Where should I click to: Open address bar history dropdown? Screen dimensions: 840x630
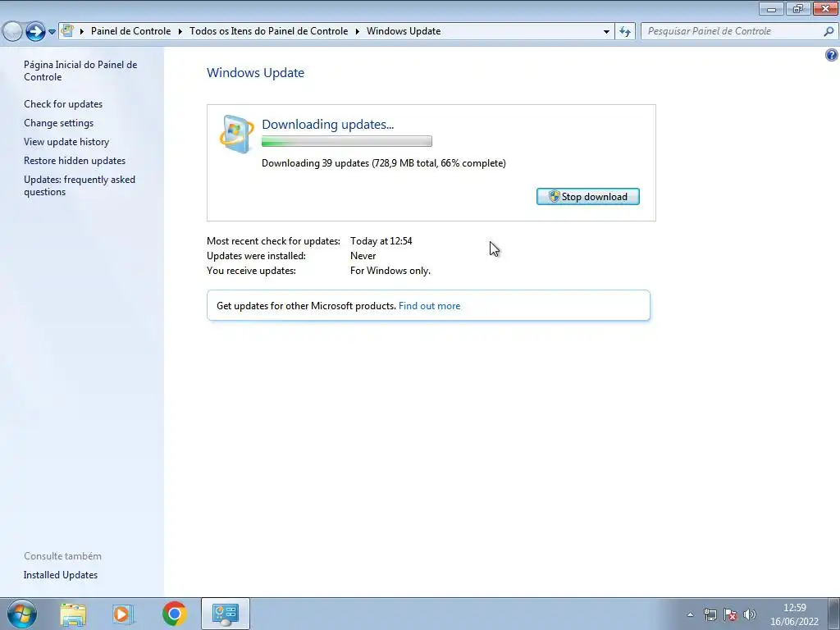606,32
